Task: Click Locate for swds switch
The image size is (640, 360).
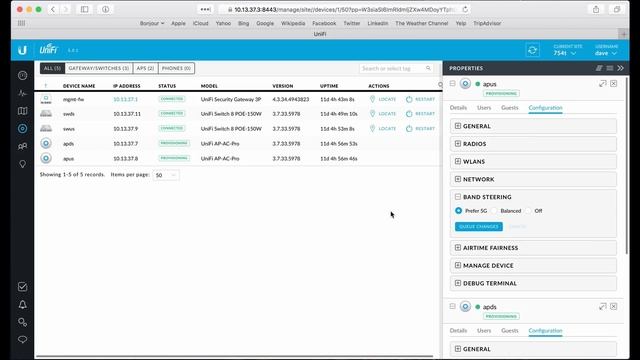Action: coord(383,114)
